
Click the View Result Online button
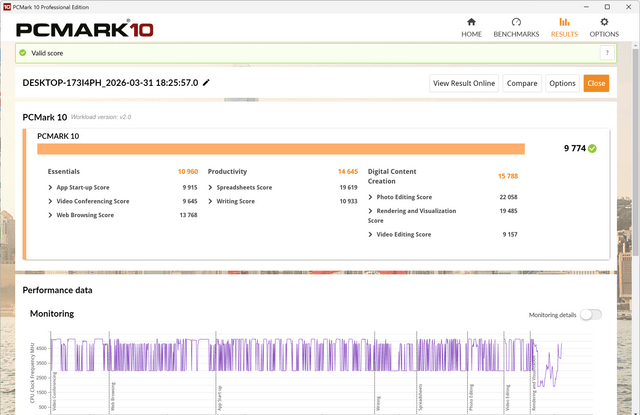pyautogui.click(x=464, y=83)
